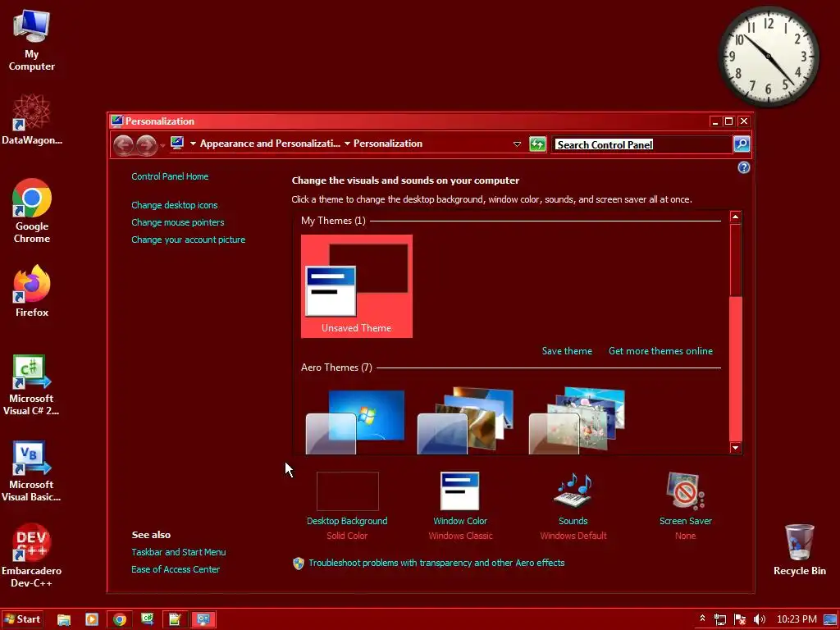840x630 pixels.
Task: Switch to the notepad taskbar item
Action: click(x=176, y=620)
